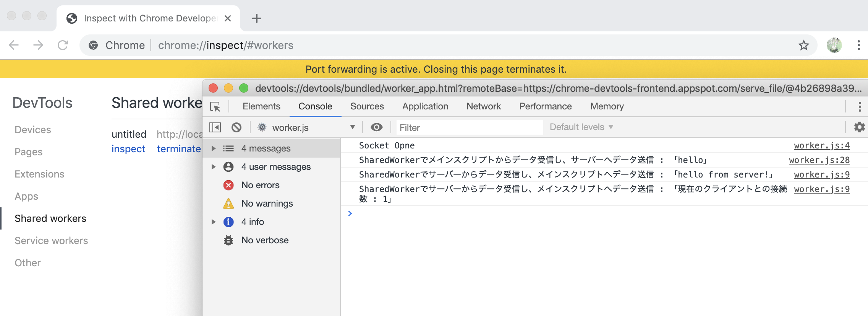Image resolution: width=868 pixels, height=316 pixels.
Task: Close the DevTools worker window red button
Action: 213,88
